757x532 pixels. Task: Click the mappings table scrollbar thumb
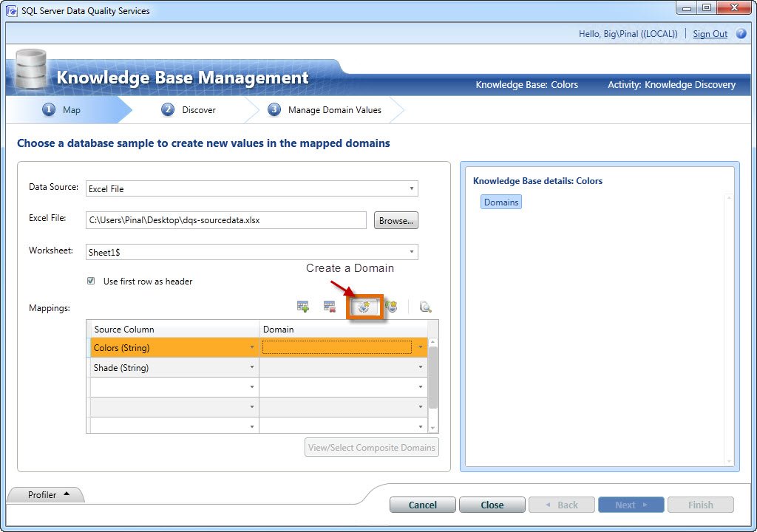point(433,378)
